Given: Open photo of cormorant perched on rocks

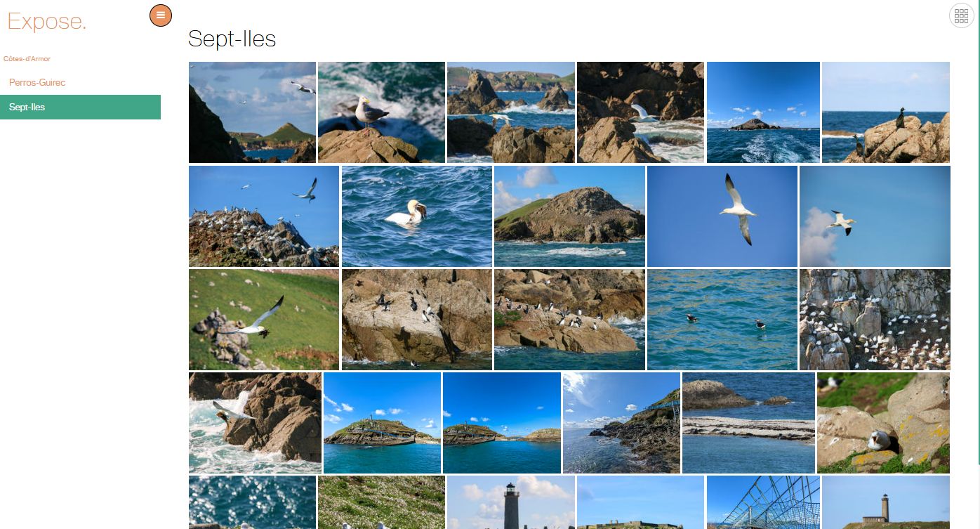Looking at the screenshot, I should pyautogui.click(x=886, y=112).
